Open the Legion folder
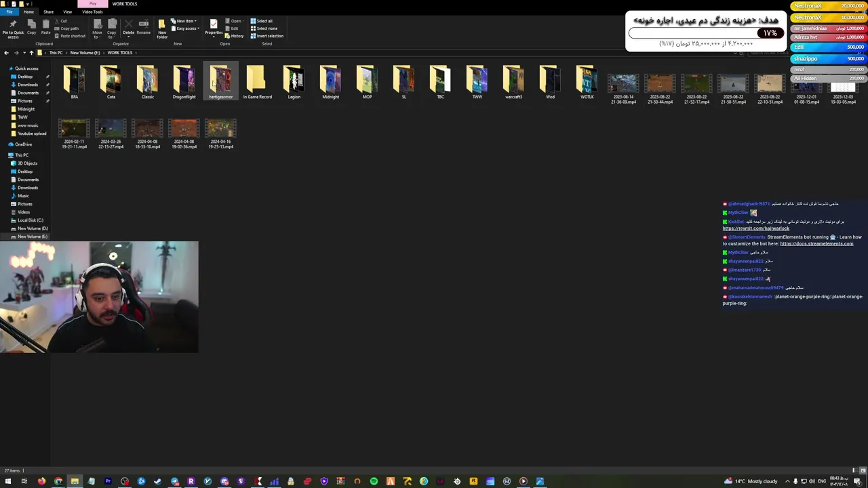This screenshot has height=488, width=868. (294, 83)
